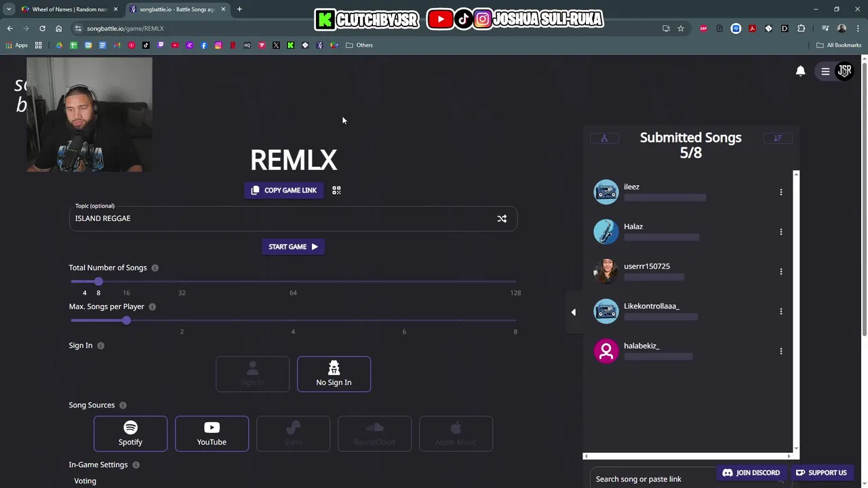868x488 pixels.
Task: Click the sort icon in Submitted Songs header
Action: [778, 138]
